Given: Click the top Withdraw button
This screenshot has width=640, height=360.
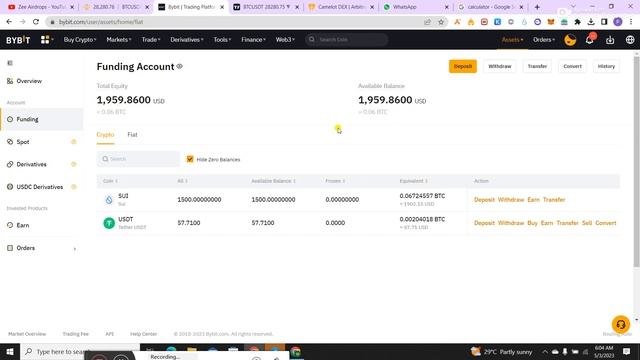Looking at the screenshot, I should click(500, 66).
